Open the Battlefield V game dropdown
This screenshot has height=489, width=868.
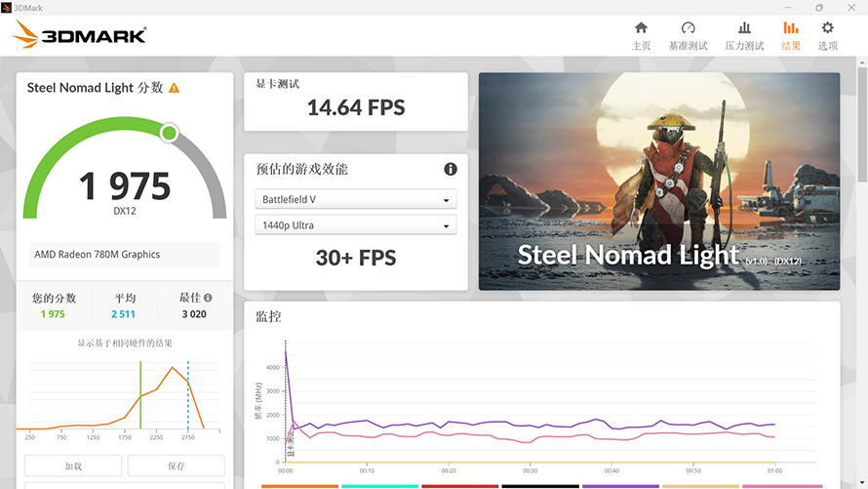point(356,199)
